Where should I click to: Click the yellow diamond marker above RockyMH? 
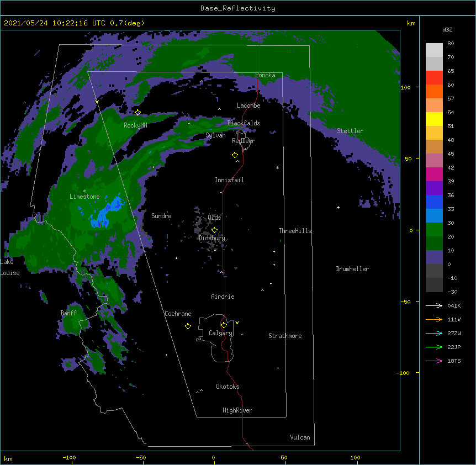click(x=137, y=113)
